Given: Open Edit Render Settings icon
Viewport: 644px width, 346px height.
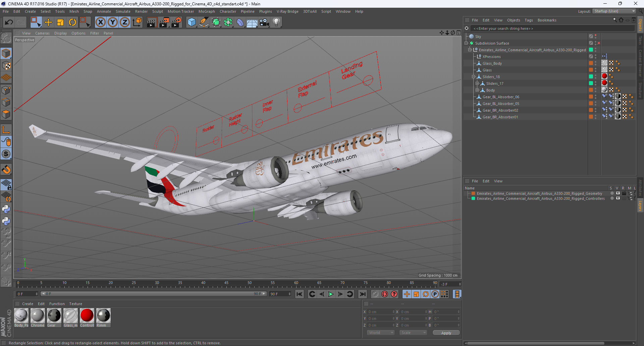Looking at the screenshot, I should (176, 22).
